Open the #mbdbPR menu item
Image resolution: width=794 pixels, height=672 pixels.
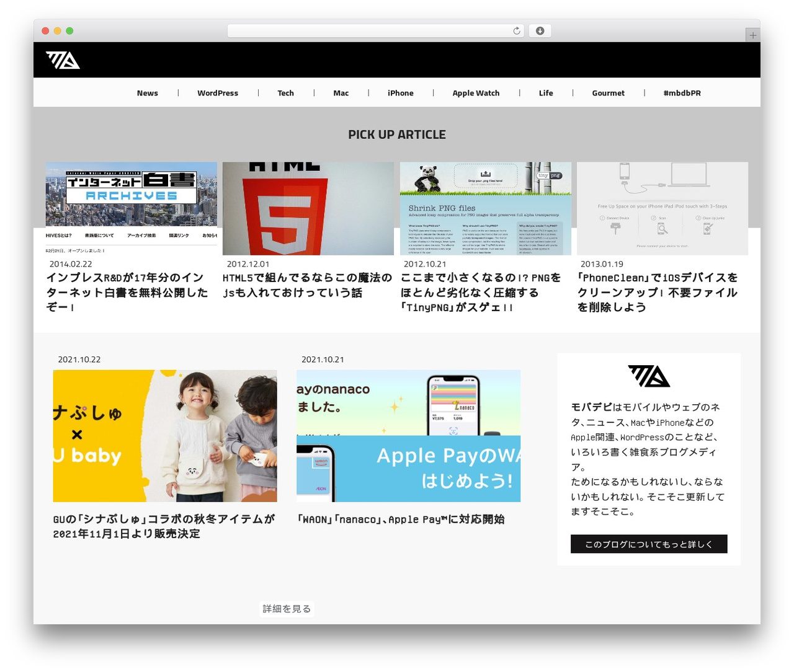pyautogui.click(x=682, y=93)
